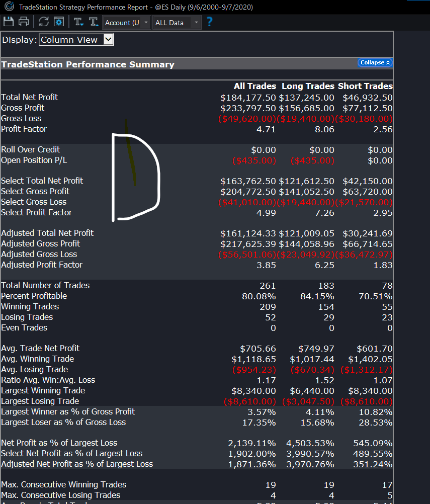Click the Long Trades column header

coord(308,86)
